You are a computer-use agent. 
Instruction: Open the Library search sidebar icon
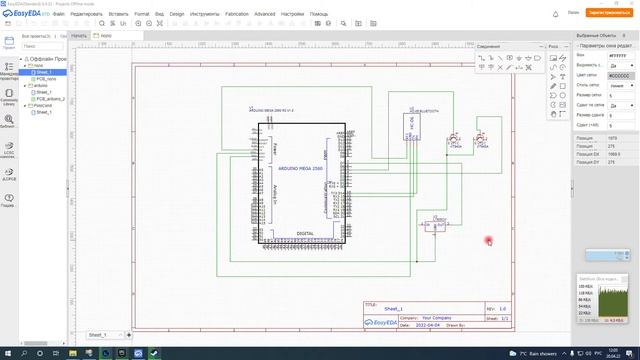coord(9,121)
